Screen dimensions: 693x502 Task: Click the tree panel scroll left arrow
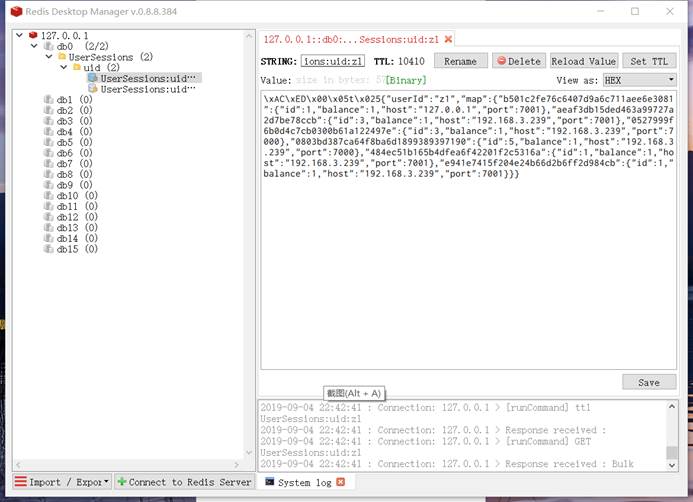click(18, 464)
